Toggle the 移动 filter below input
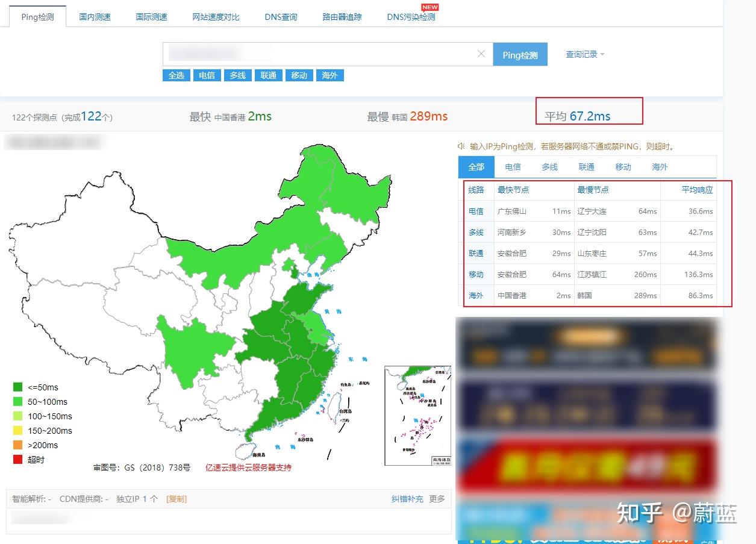The image size is (756, 544). pyautogui.click(x=299, y=75)
